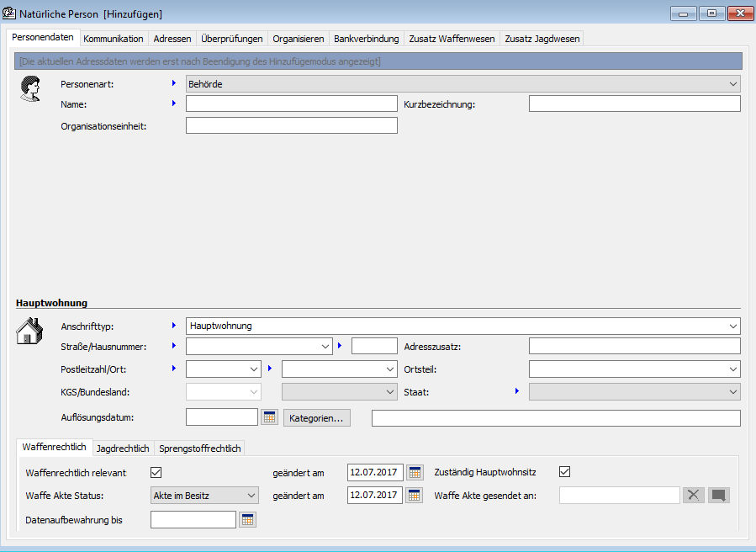Expand Waffe Akte Status dropdown
756x552 pixels.
click(x=251, y=496)
